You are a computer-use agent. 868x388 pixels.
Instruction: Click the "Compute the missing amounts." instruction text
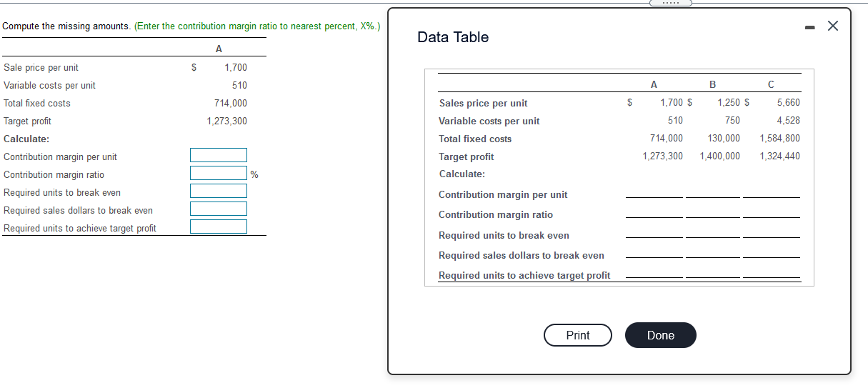(x=66, y=26)
